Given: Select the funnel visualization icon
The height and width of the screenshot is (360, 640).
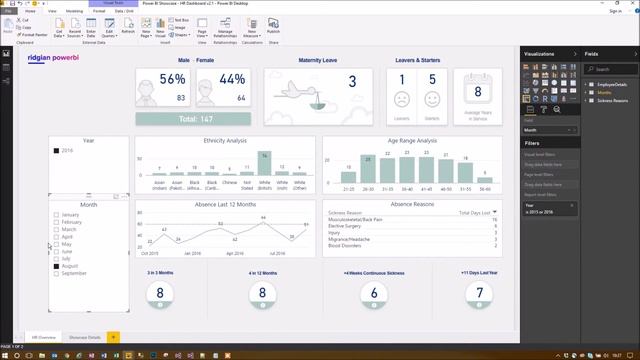Looking at the screenshot, I should click(536, 91).
